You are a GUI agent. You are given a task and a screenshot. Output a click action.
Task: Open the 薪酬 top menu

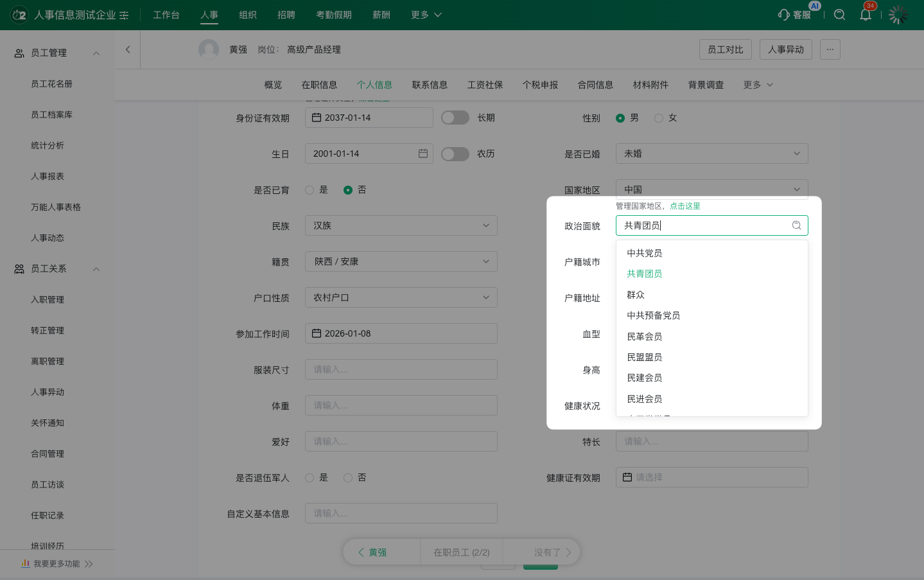pos(381,15)
